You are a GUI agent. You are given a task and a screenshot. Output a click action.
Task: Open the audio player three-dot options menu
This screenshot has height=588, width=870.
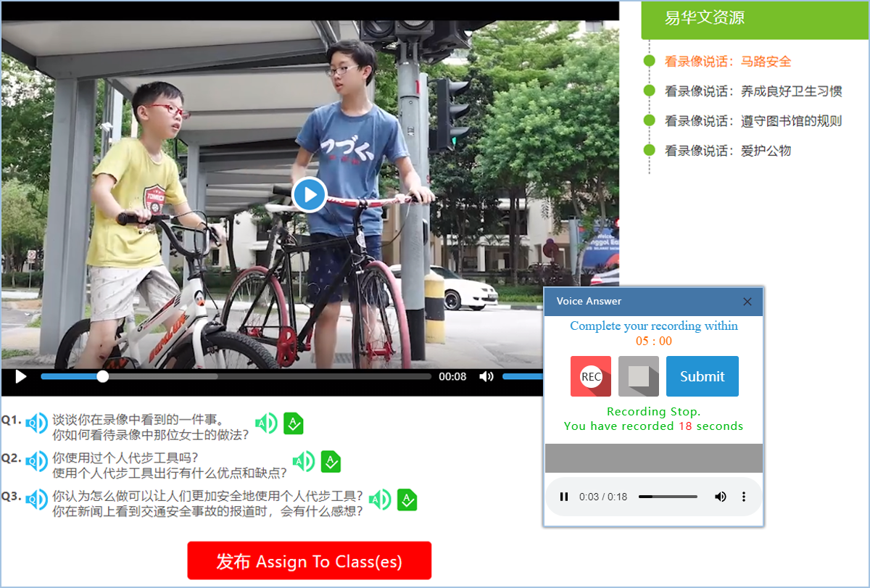pyautogui.click(x=743, y=497)
